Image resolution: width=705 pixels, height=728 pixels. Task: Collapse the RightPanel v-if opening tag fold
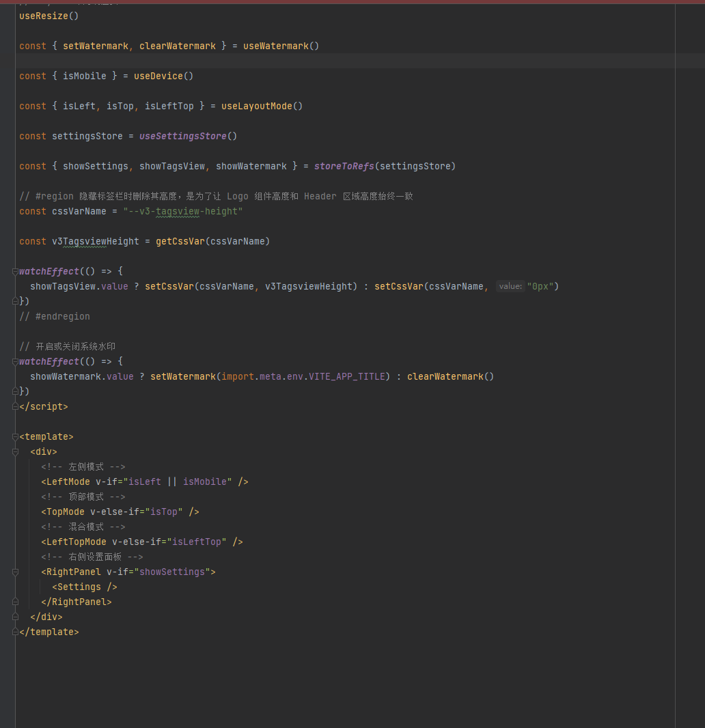coord(15,572)
